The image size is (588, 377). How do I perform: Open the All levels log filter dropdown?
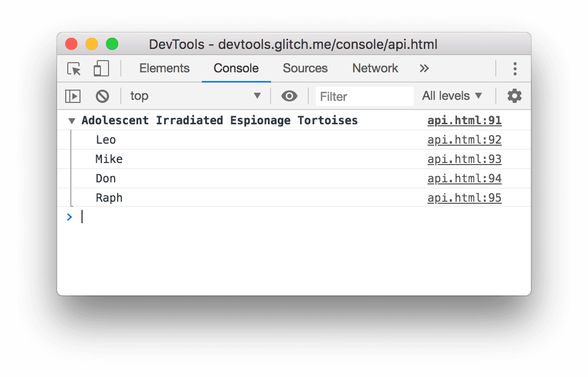coord(451,96)
